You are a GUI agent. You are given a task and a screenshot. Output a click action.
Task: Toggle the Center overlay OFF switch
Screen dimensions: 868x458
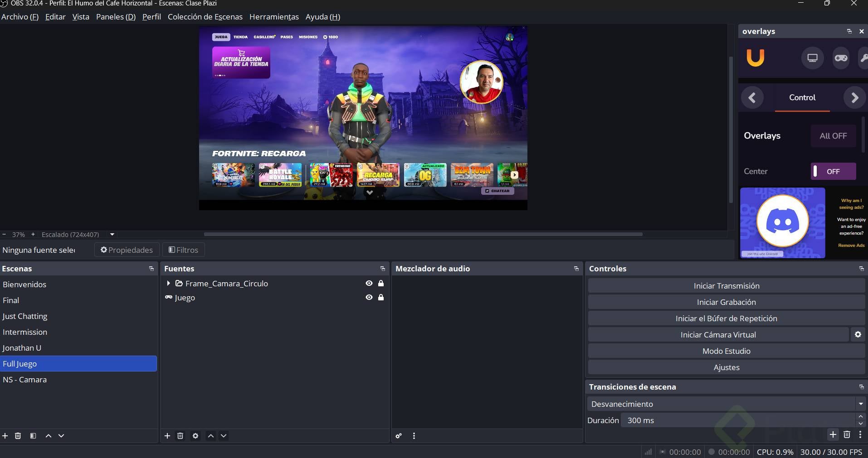coord(834,172)
